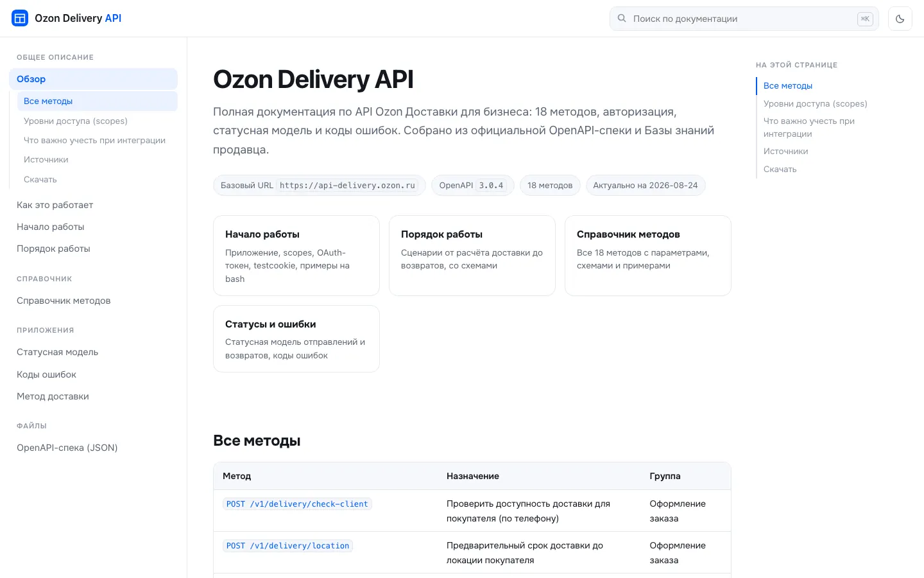Open the Статусы и ошибки card
This screenshot has width=924, height=578.
[x=296, y=338]
